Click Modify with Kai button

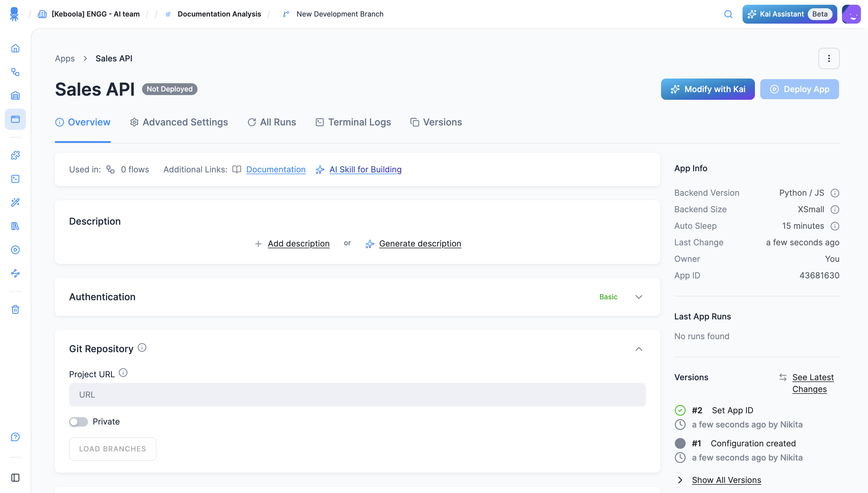(x=707, y=89)
